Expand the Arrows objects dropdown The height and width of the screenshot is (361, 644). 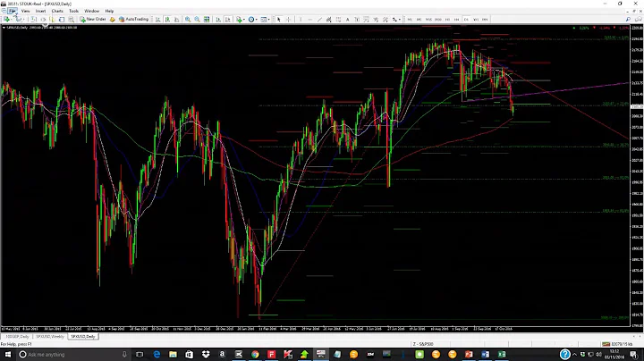click(x=400, y=20)
